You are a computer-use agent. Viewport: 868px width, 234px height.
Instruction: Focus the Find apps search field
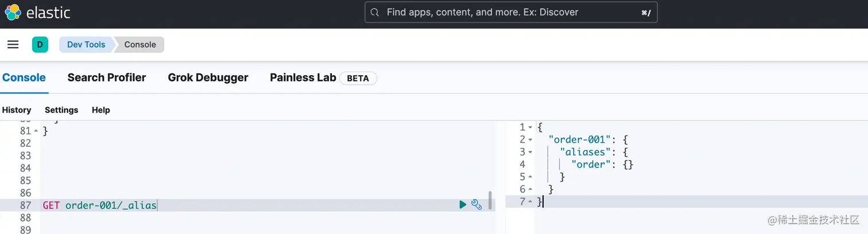tap(511, 12)
